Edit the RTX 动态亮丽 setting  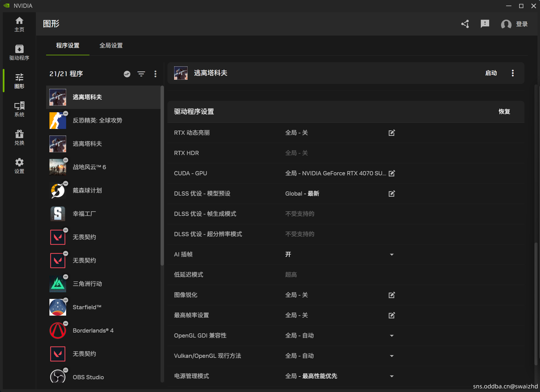point(392,133)
